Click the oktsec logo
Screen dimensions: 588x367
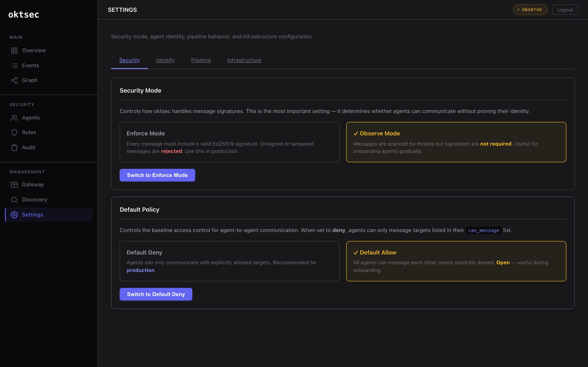[x=23, y=14]
